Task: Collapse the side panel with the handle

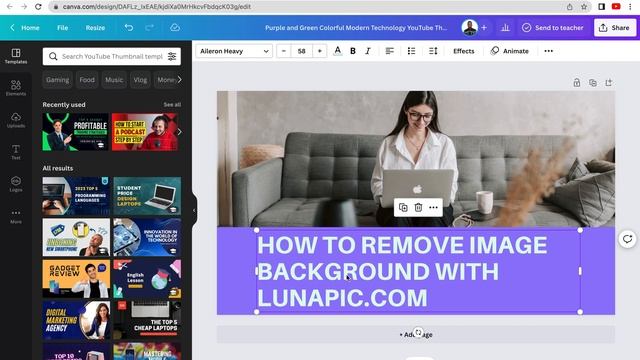Action: point(194,211)
